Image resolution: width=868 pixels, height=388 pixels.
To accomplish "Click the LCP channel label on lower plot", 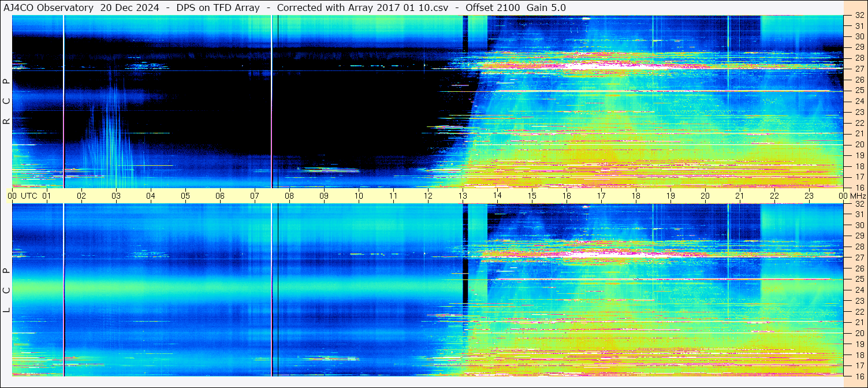I will (x=6, y=290).
